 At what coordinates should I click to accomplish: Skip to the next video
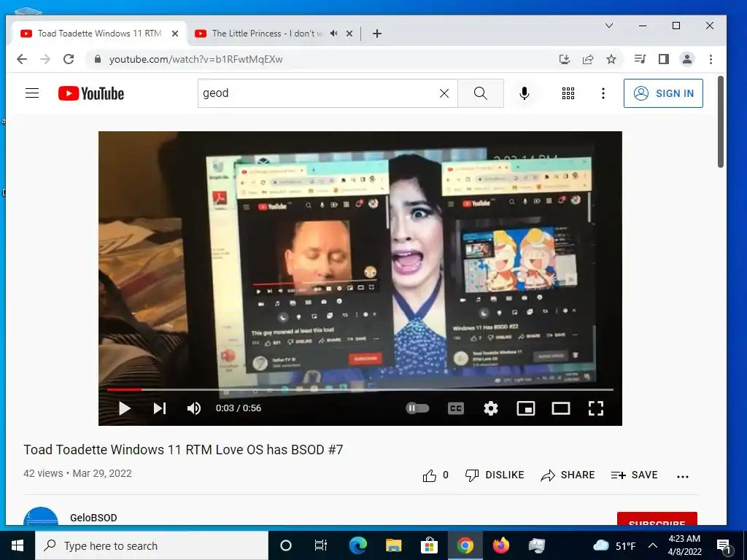click(x=160, y=408)
